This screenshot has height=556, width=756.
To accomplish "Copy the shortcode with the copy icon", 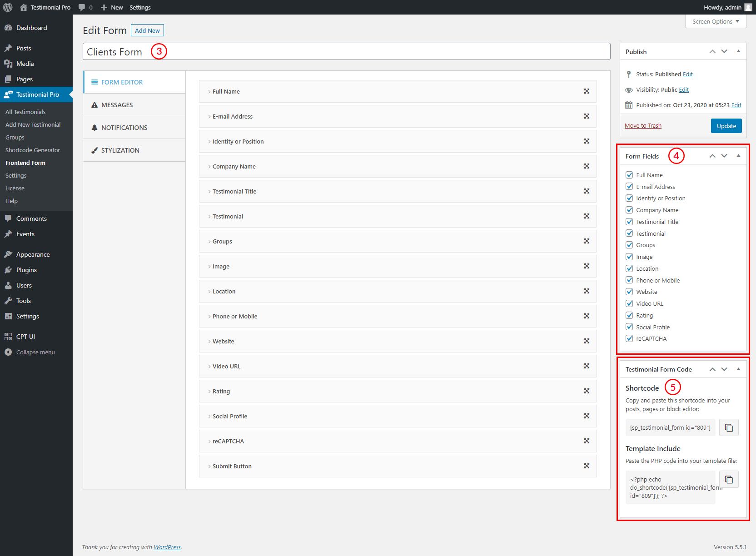I will point(729,427).
